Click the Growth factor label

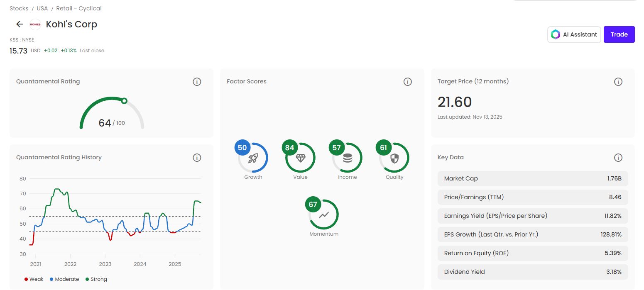tap(253, 177)
